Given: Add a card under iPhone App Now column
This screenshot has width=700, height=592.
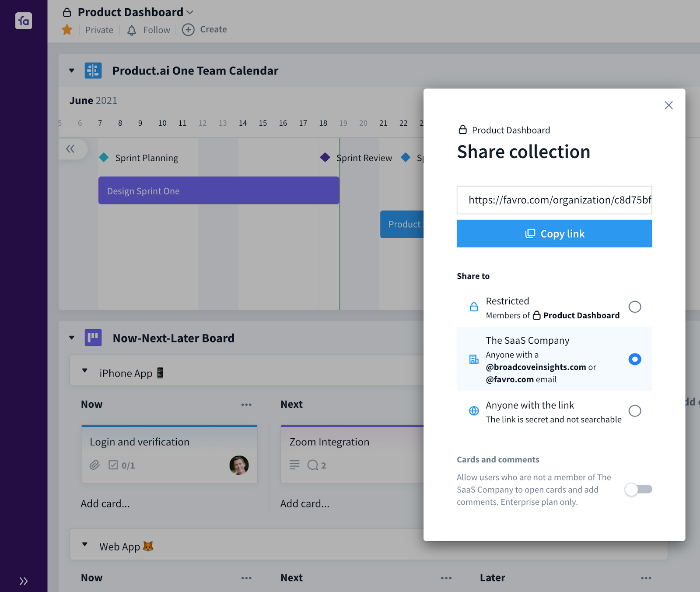Looking at the screenshot, I should 105,504.
